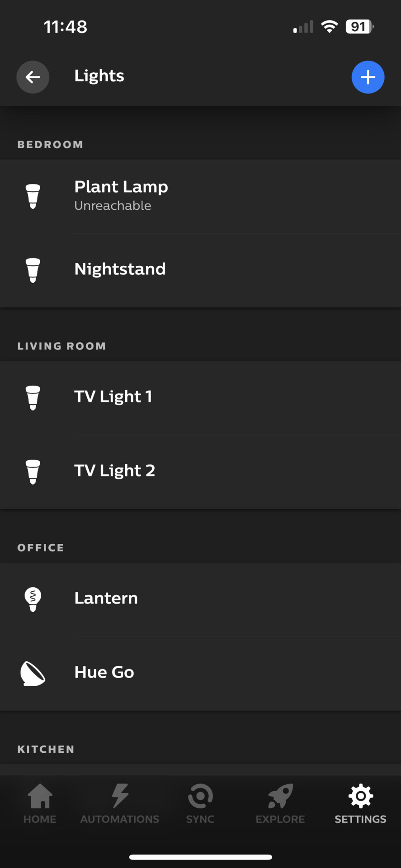401x868 pixels.
Task: Tap the iOS home indicator bar
Action: click(x=200, y=857)
